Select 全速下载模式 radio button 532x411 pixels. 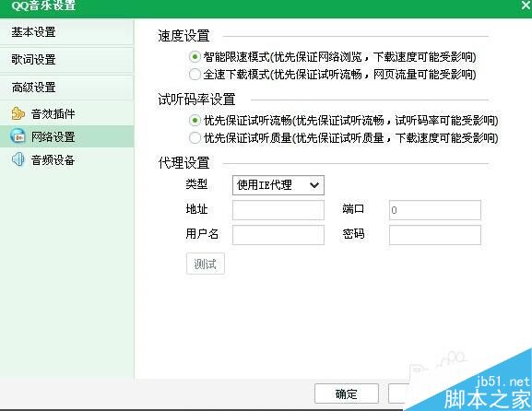coord(195,75)
